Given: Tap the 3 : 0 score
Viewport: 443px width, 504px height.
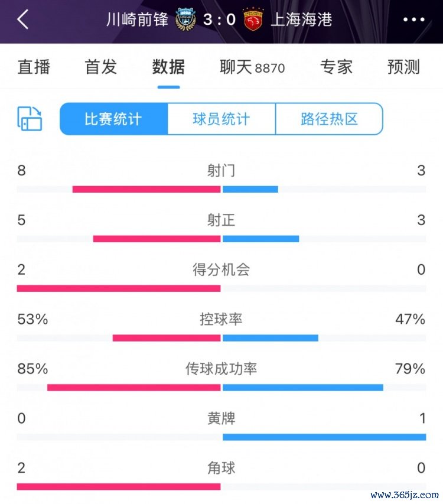Looking at the screenshot, I should point(220,19).
